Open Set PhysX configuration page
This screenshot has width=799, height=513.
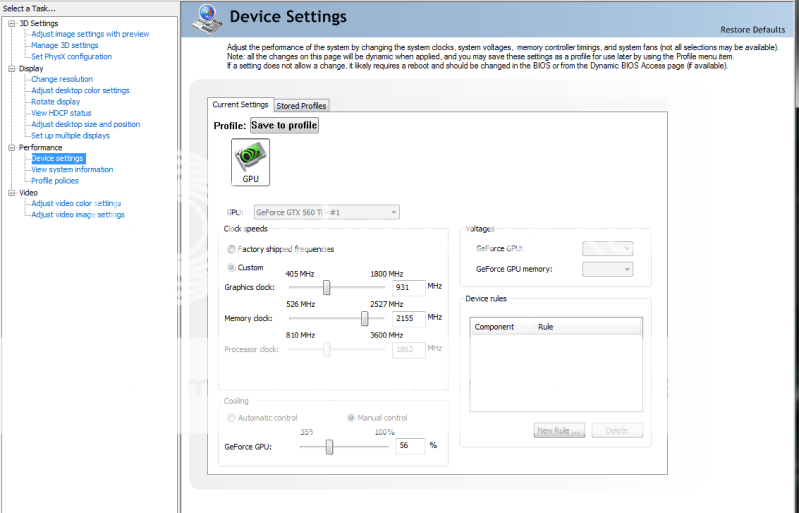(x=71, y=56)
